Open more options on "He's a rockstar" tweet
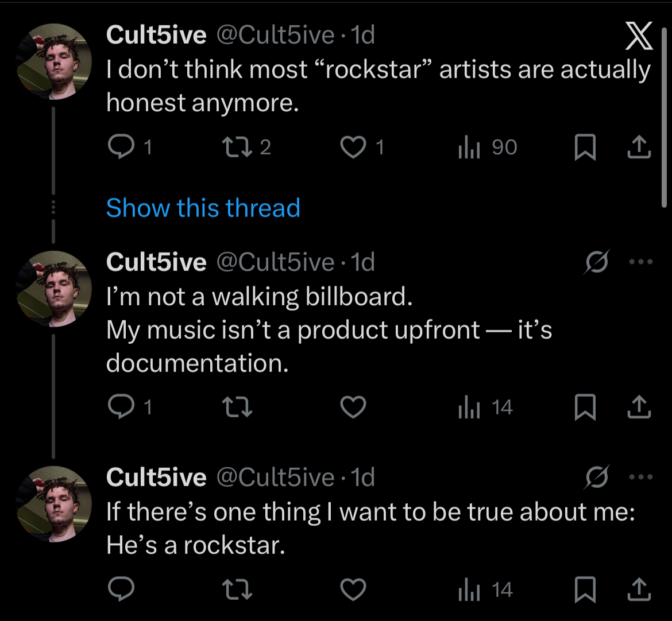Screen dimensions: 672x621 (x=641, y=477)
